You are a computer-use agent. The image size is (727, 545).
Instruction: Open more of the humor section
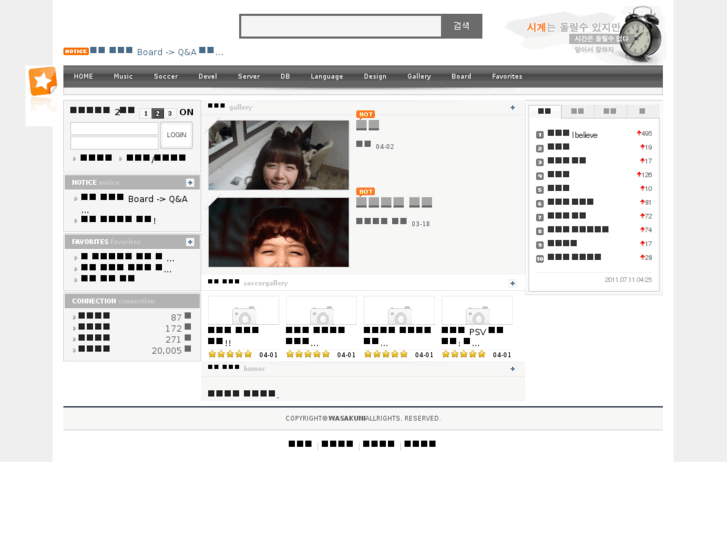click(512, 369)
